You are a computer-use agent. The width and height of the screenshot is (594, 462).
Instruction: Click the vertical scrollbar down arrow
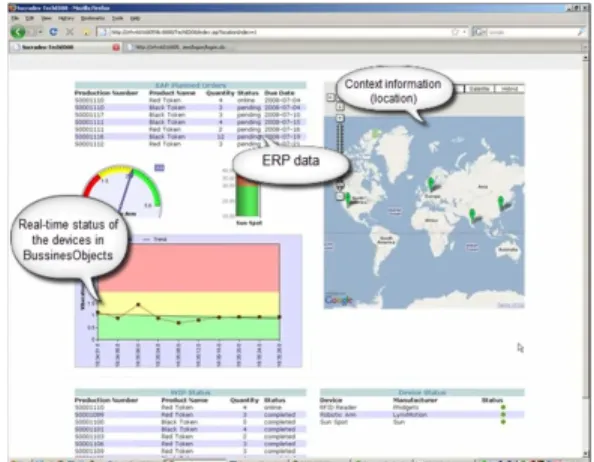(x=586, y=453)
